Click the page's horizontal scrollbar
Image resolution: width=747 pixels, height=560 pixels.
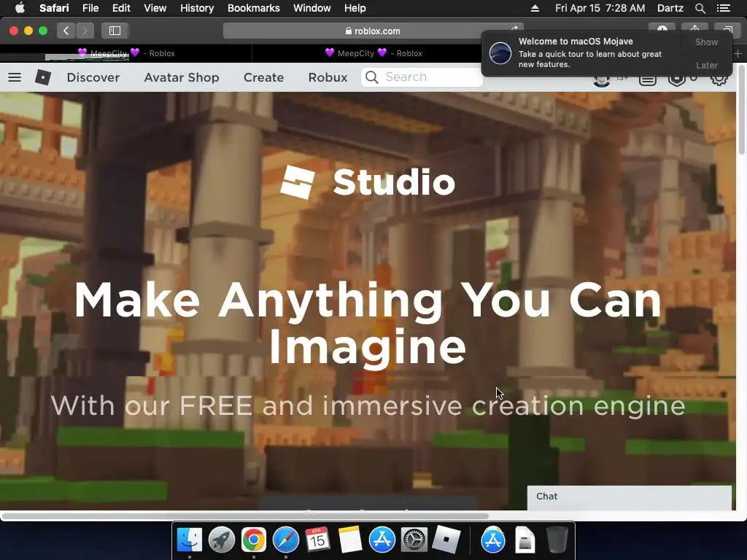(245, 516)
